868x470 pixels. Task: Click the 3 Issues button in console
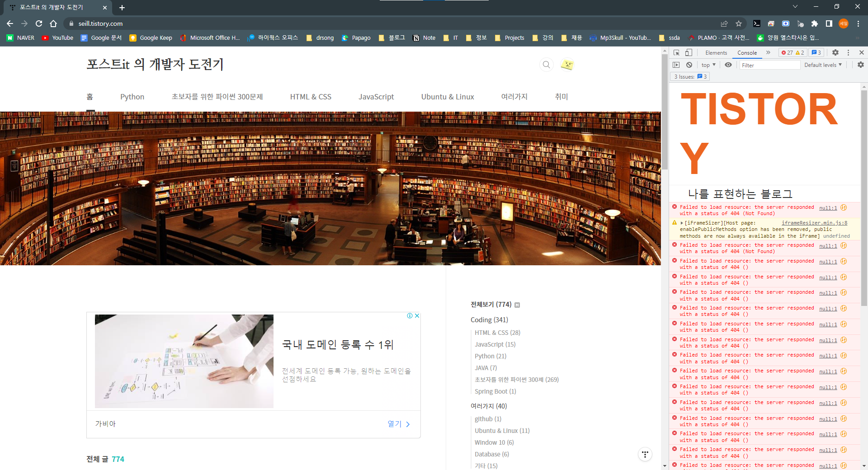(x=690, y=77)
